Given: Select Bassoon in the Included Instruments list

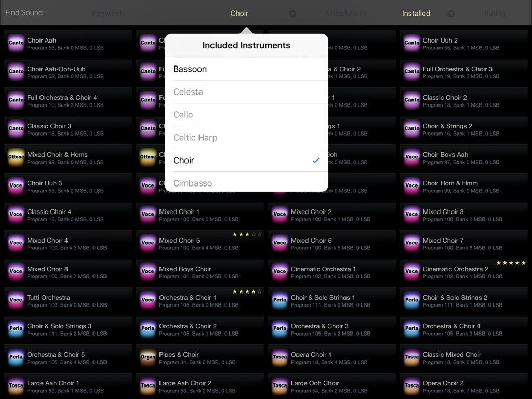Looking at the screenshot, I should click(x=246, y=69).
